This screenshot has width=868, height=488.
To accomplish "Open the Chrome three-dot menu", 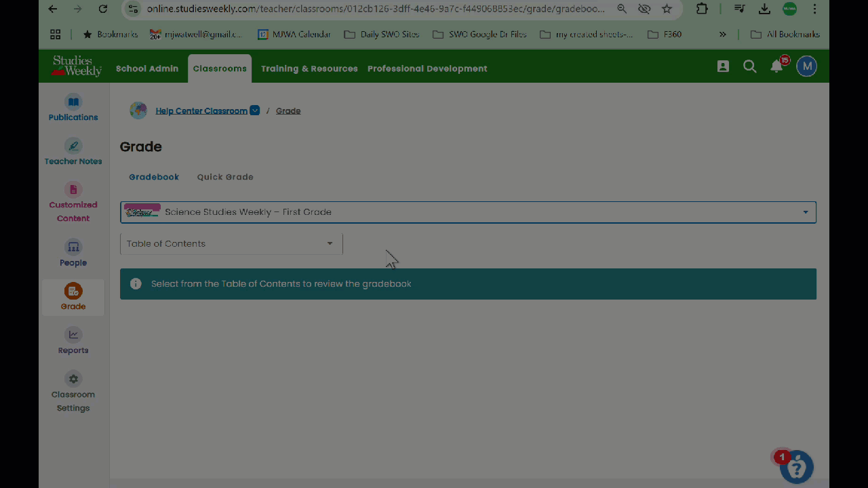I will [815, 9].
